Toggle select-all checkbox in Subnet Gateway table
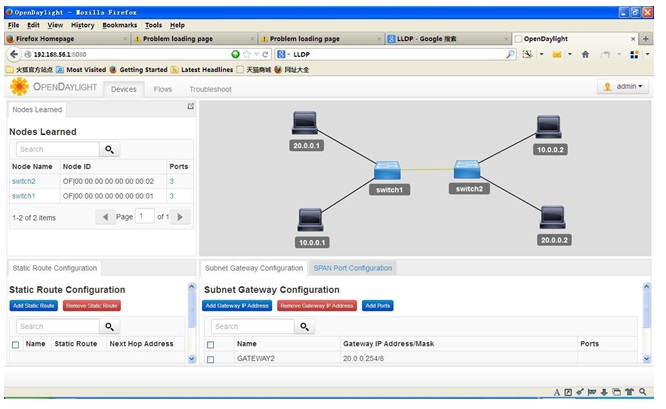Viewport: 666px width, 409px height. pyautogui.click(x=210, y=345)
